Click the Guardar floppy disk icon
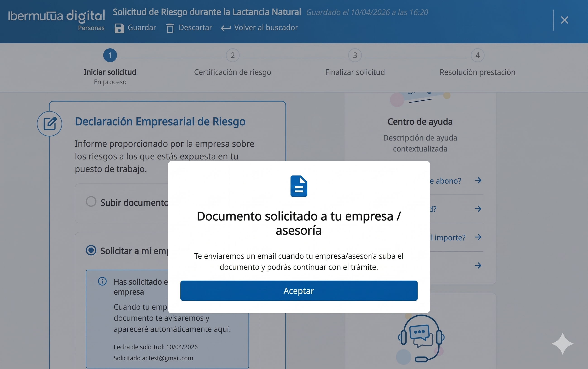Viewport: 588px width, 369px height. 119,28
